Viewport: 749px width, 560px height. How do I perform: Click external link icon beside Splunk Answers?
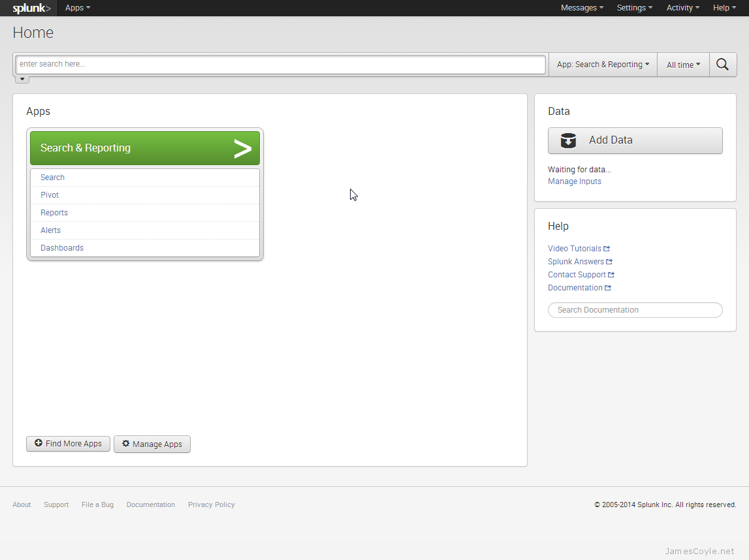point(609,262)
